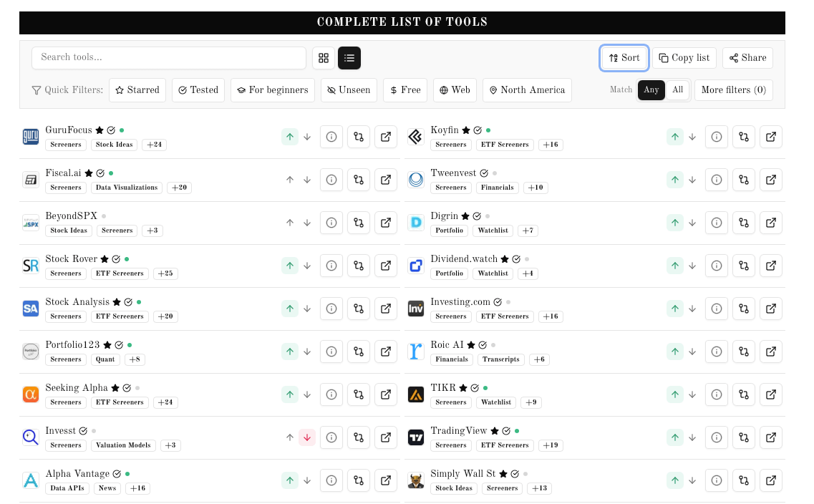Select the Watchlist tag on TIKR
Viewport: 814px width, 504px height.
[x=495, y=403]
